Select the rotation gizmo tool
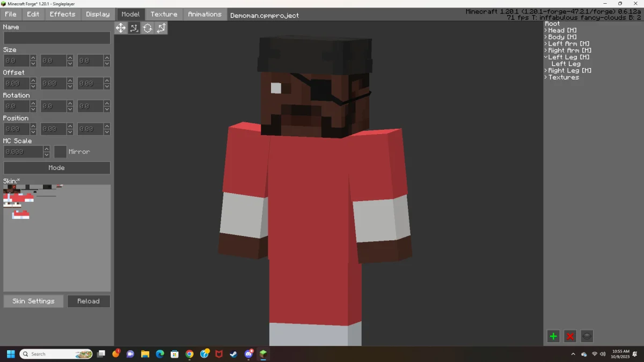The image size is (644, 362). 148,28
